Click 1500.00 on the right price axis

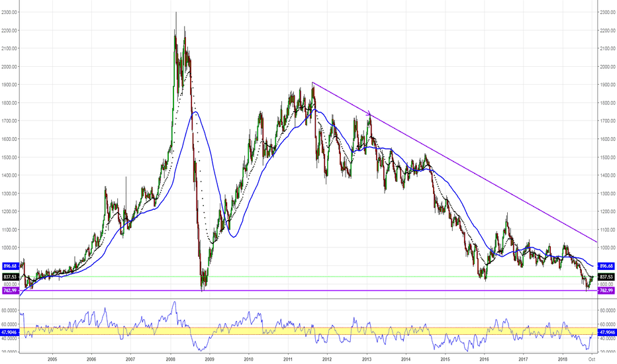608,158
